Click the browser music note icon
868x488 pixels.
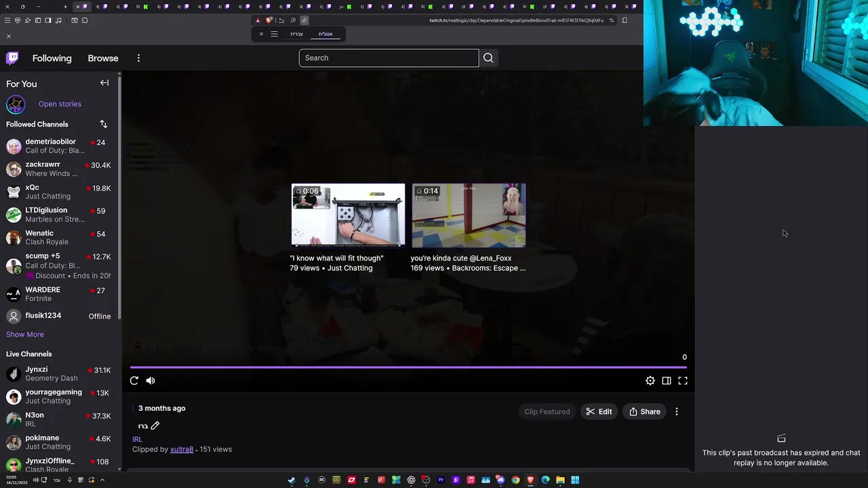point(58,20)
